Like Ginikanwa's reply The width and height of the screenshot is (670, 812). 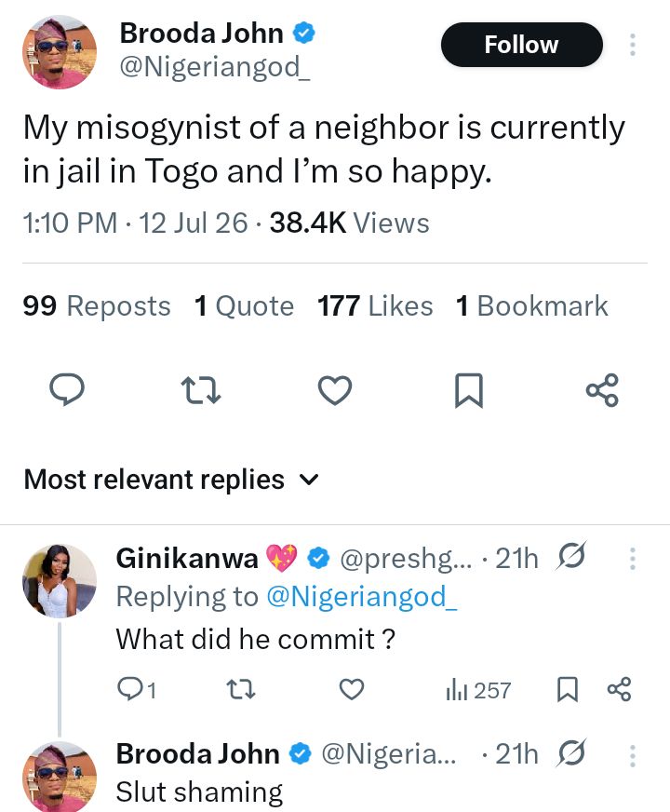coord(352,689)
